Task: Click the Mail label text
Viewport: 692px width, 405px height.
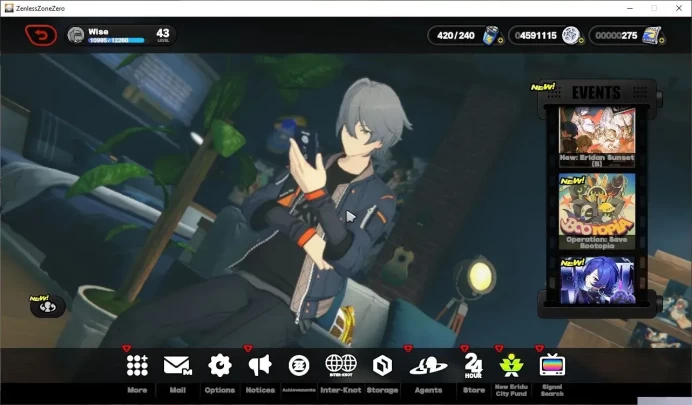Action: (x=177, y=390)
